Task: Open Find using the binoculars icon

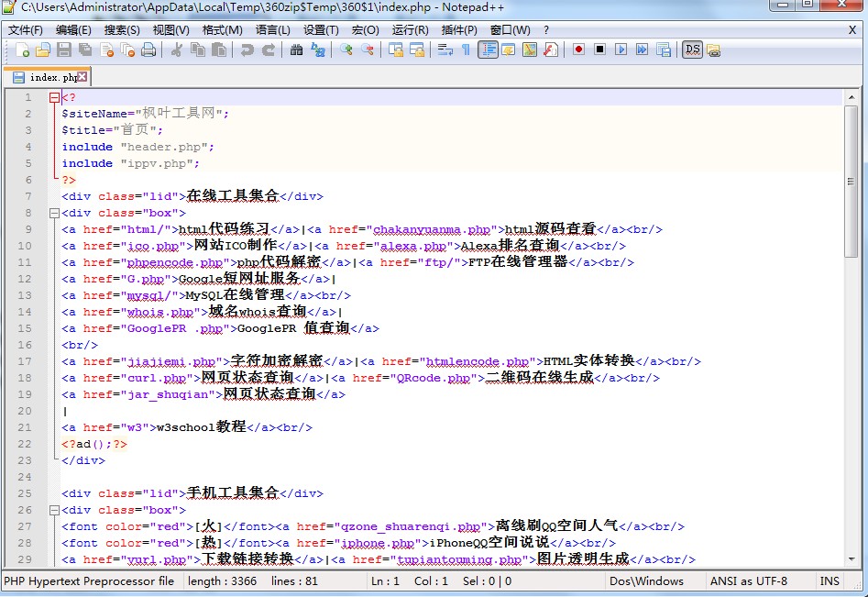Action: pos(296,50)
